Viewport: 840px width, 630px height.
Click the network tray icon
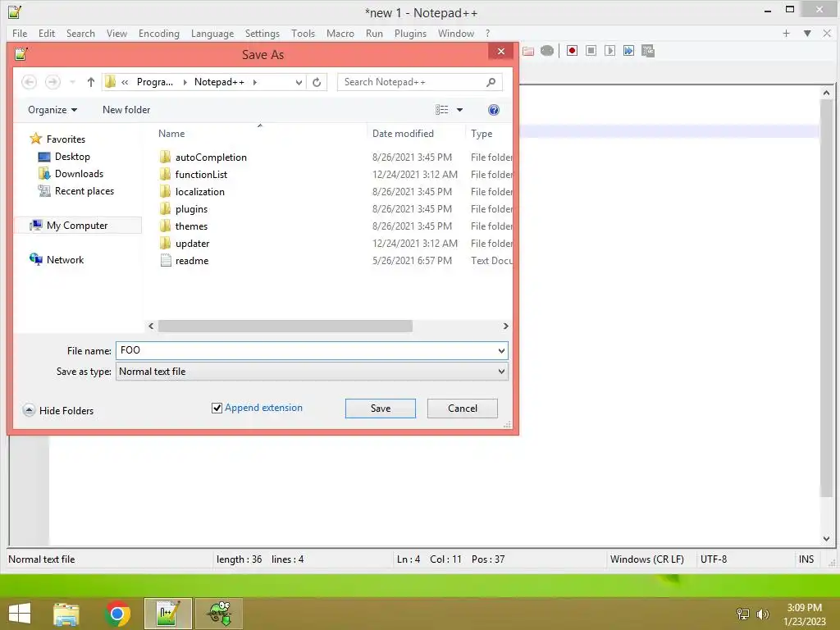(743, 614)
